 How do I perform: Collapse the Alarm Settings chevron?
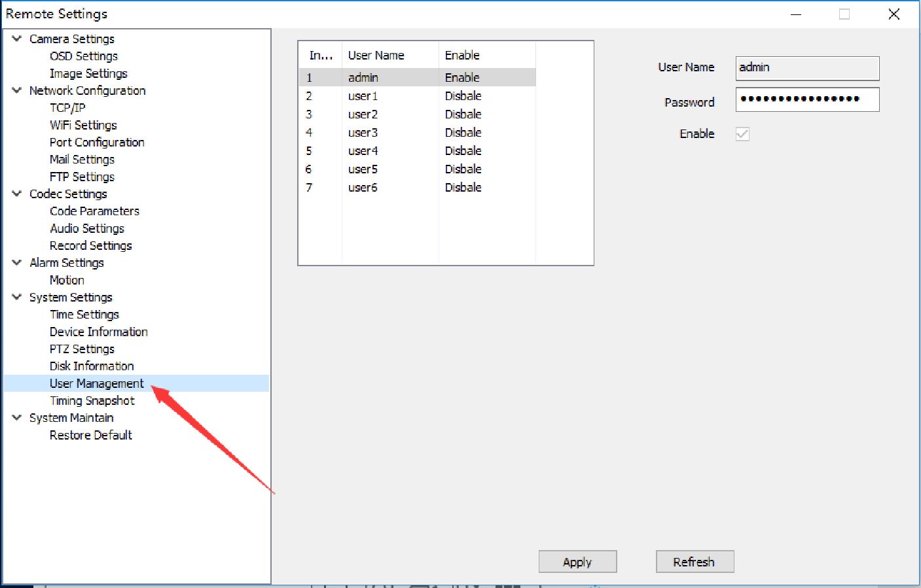(17, 262)
